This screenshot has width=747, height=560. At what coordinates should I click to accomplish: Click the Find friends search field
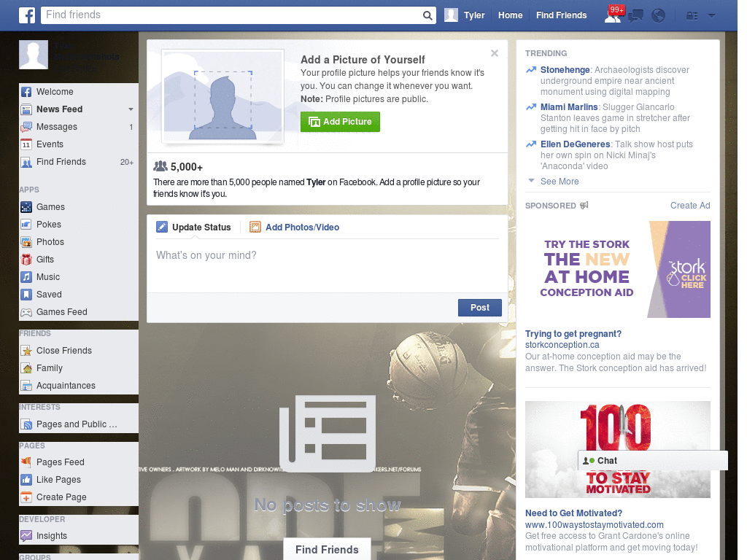coord(231,15)
